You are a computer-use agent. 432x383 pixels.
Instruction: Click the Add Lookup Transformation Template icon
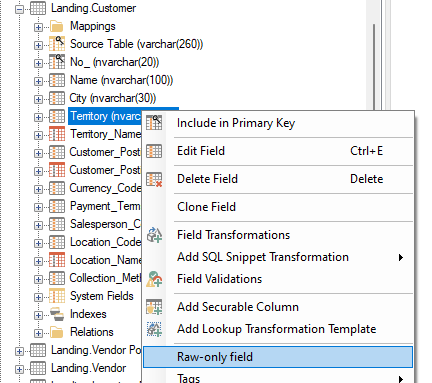[154, 329]
